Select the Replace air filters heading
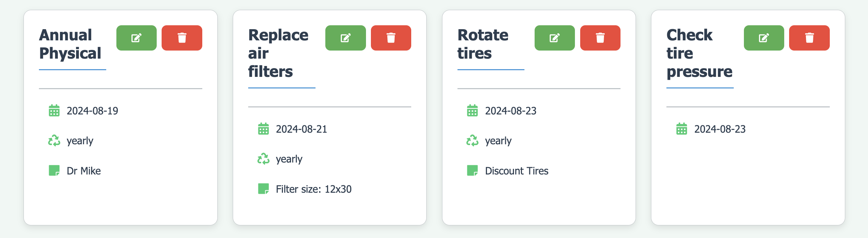Viewport: 868px width, 238px height. pos(278,53)
